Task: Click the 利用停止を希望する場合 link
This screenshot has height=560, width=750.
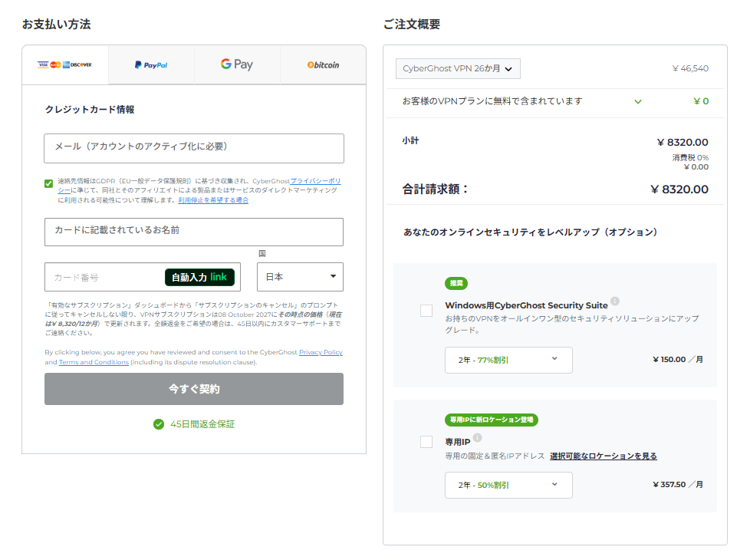Action: pyautogui.click(x=213, y=200)
